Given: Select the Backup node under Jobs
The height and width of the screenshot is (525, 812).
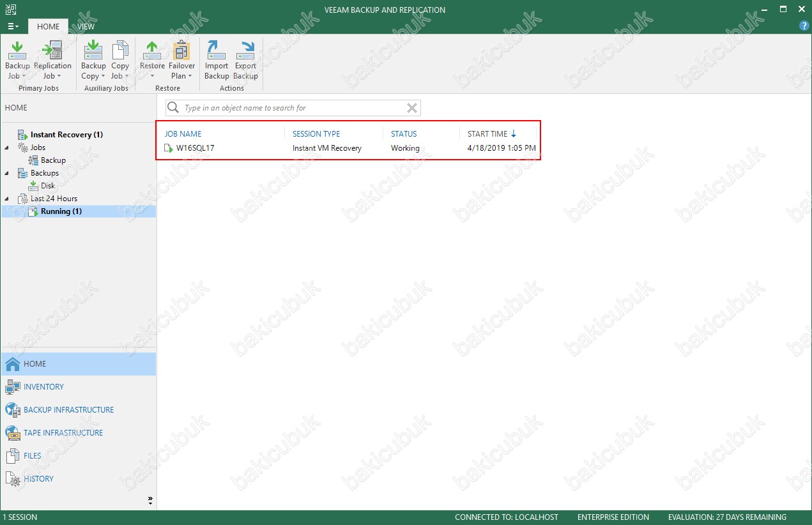Looking at the screenshot, I should 53,160.
